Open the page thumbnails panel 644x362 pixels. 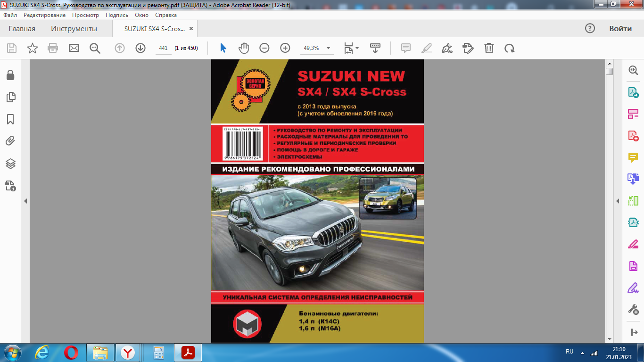(10, 97)
